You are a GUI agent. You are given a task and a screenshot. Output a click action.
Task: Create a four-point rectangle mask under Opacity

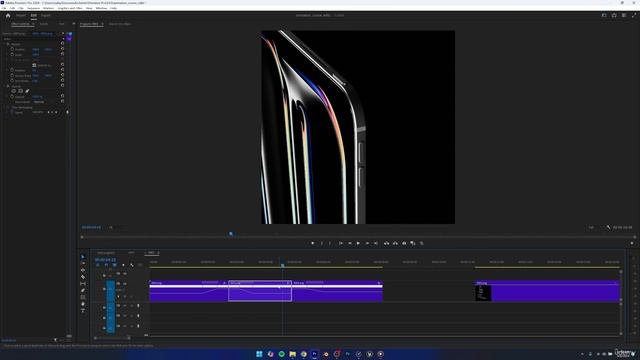pos(20,91)
